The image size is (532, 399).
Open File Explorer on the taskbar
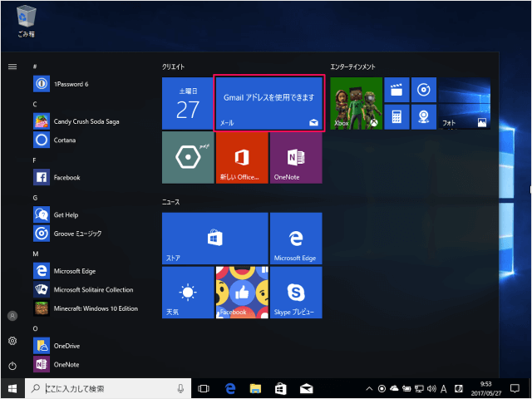point(255,388)
